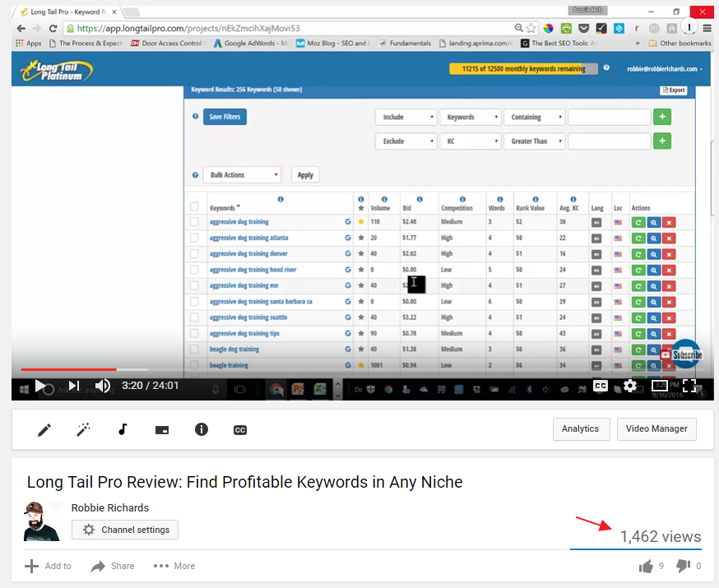Open the End screen editor icon
This screenshot has height=588, width=719.
[161, 429]
